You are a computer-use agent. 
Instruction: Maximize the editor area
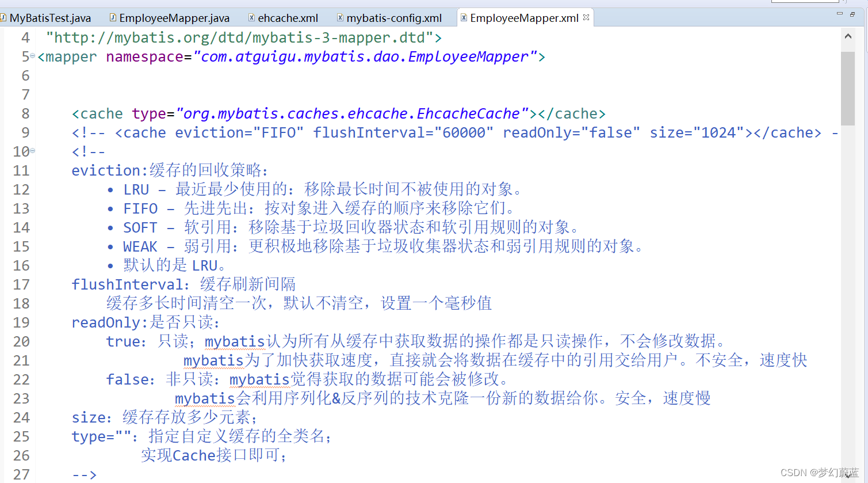click(x=852, y=14)
